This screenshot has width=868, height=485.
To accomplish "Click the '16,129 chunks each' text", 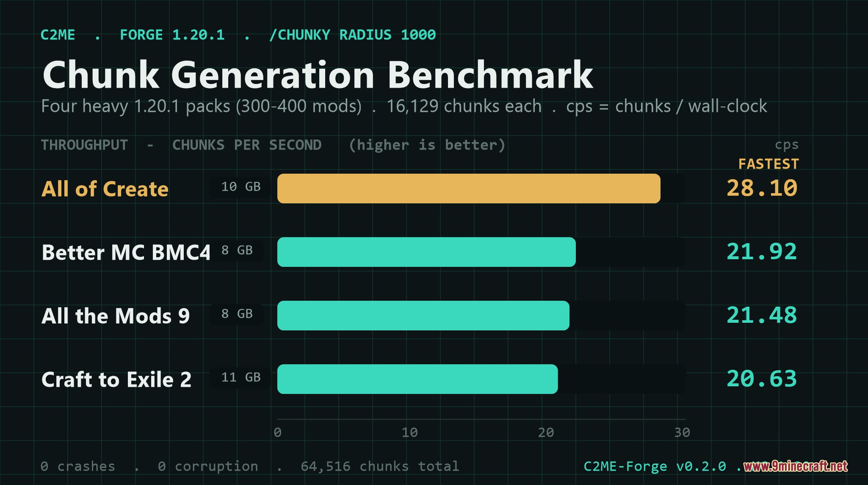I will [464, 106].
